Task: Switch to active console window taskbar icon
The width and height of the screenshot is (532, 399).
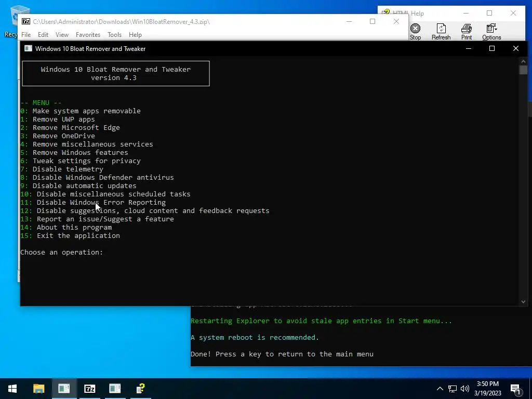Action: coord(64,389)
